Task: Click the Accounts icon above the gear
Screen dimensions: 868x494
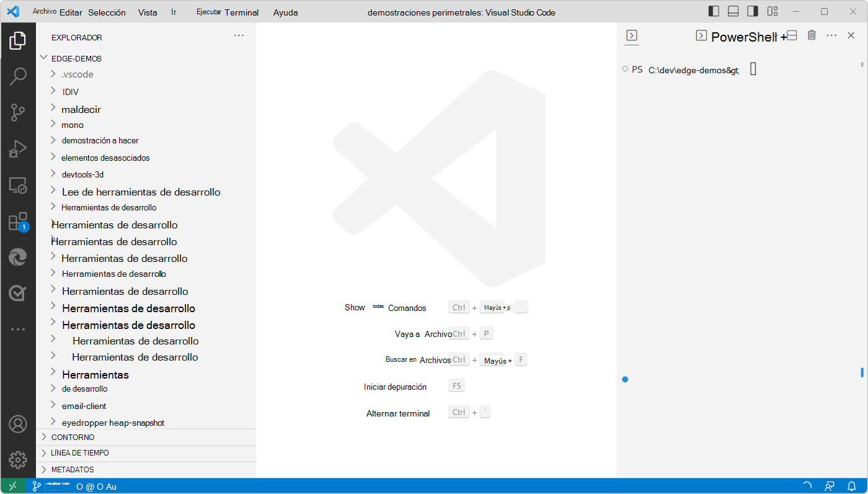Action: [x=18, y=424]
